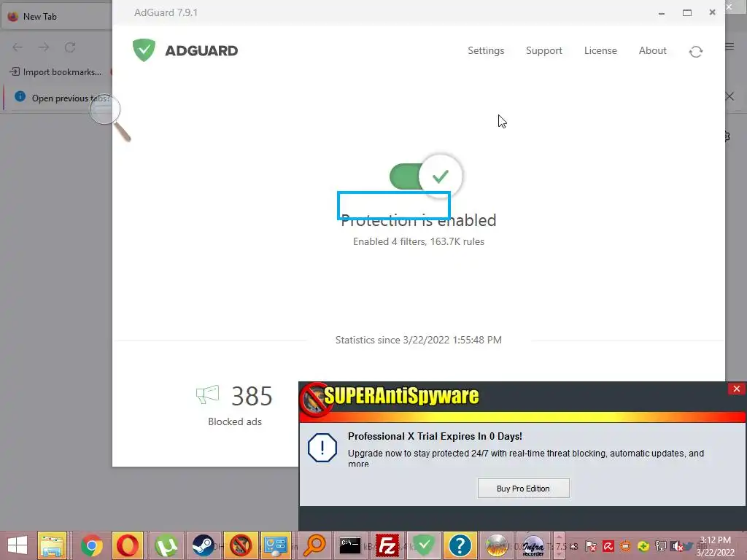This screenshot has width=747, height=560.
Task: Open FileZilla from taskbar
Action: tap(387, 545)
